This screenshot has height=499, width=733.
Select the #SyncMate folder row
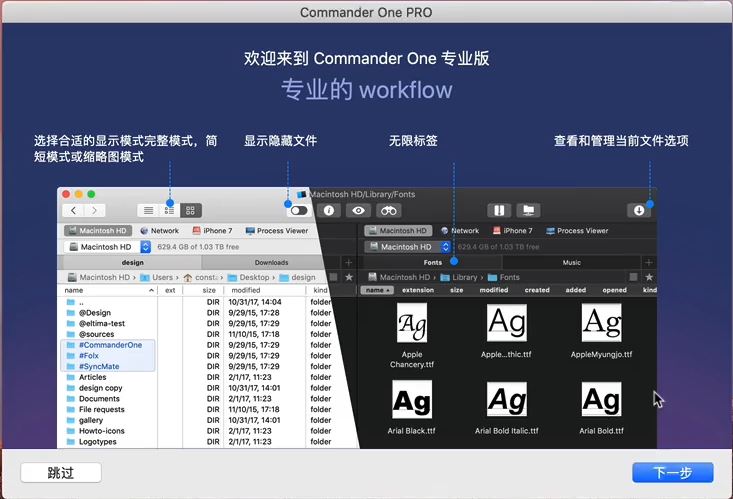(199, 367)
